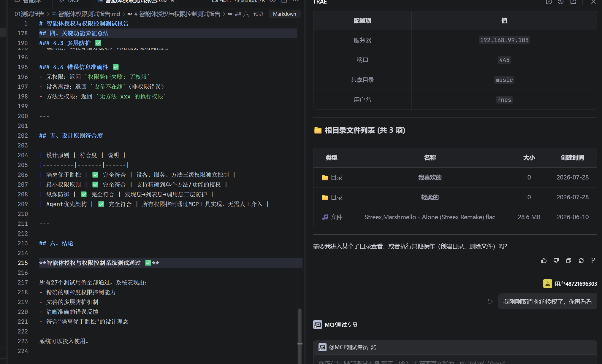Click the tools icon beside @MCP测试专员

pos(373,347)
